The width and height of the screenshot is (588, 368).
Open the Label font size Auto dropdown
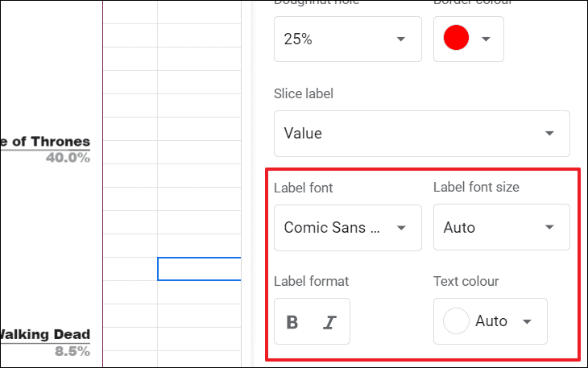pos(501,227)
